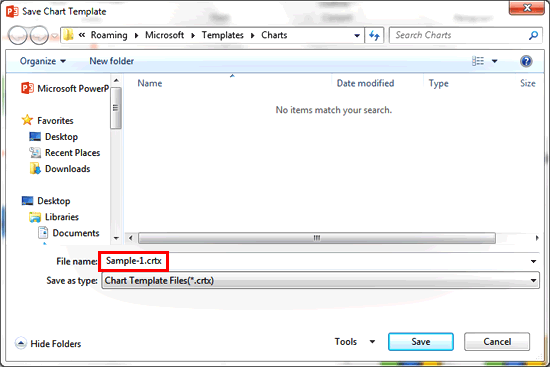Close the Save Chart Template dialog

coord(527,8)
